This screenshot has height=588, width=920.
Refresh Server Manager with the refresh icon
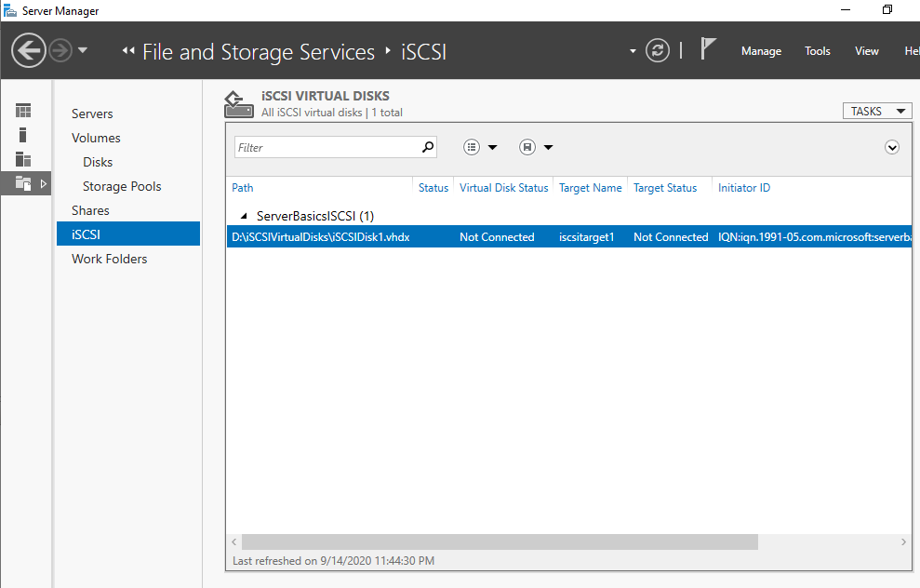click(657, 50)
